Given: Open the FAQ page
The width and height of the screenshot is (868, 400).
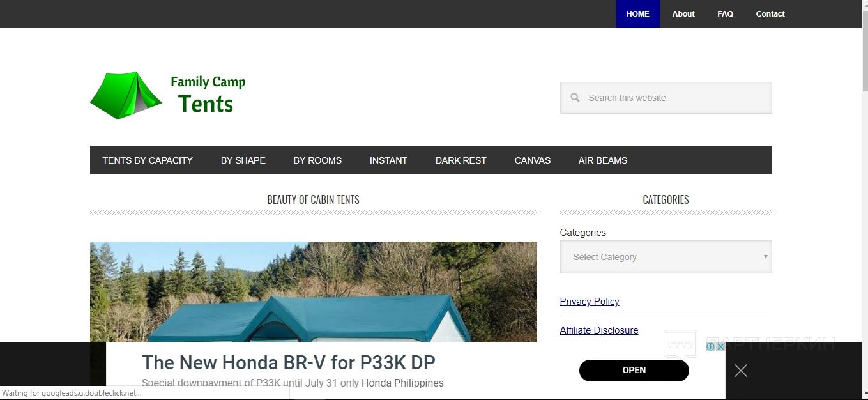Looking at the screenshot, I should [726, 14].
